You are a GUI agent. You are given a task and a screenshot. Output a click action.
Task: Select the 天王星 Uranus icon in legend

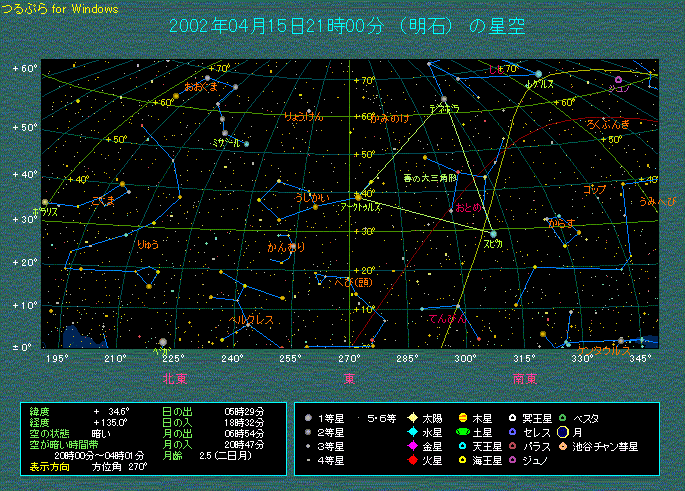[463, 446]
